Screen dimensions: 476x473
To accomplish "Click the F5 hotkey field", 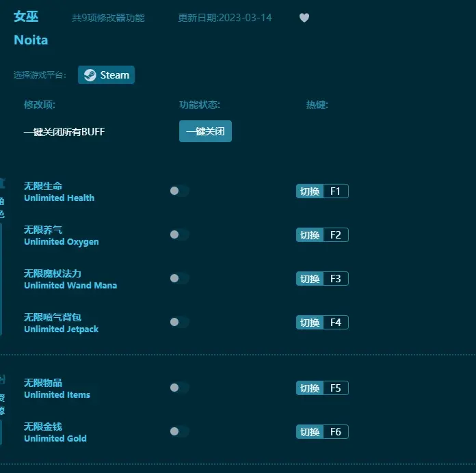I will 335,388.
